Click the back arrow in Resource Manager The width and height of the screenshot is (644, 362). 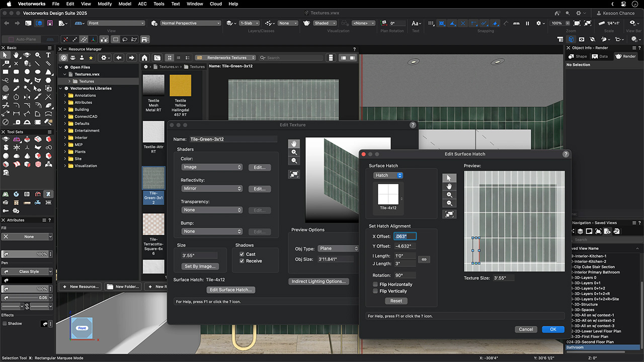pos(119,58)
